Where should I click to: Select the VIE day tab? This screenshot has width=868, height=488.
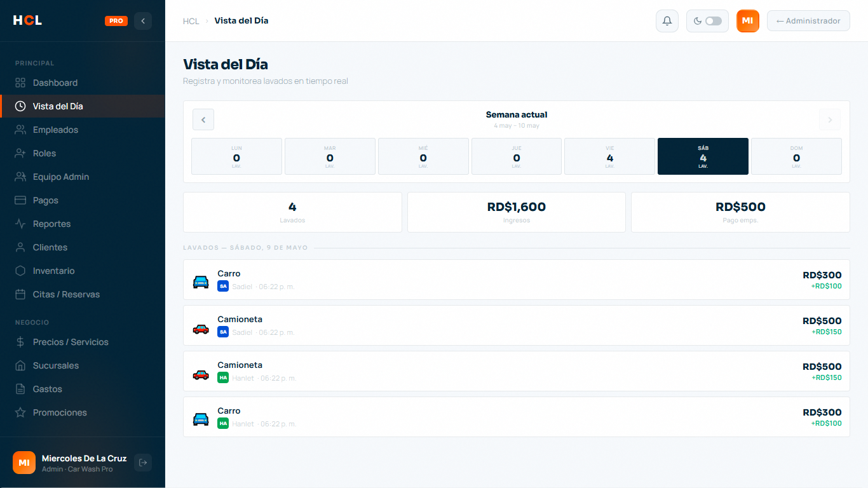click(x=610, y=156)
